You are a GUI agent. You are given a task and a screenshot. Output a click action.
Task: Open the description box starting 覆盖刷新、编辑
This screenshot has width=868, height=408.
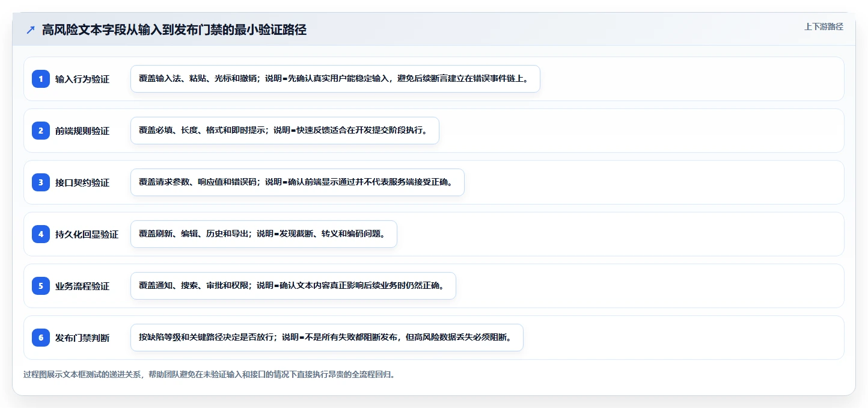264,234
